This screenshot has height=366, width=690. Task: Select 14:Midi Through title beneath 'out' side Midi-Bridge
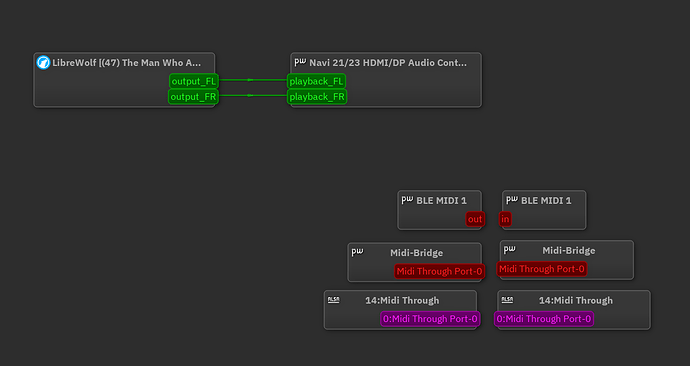pos(402,300)
